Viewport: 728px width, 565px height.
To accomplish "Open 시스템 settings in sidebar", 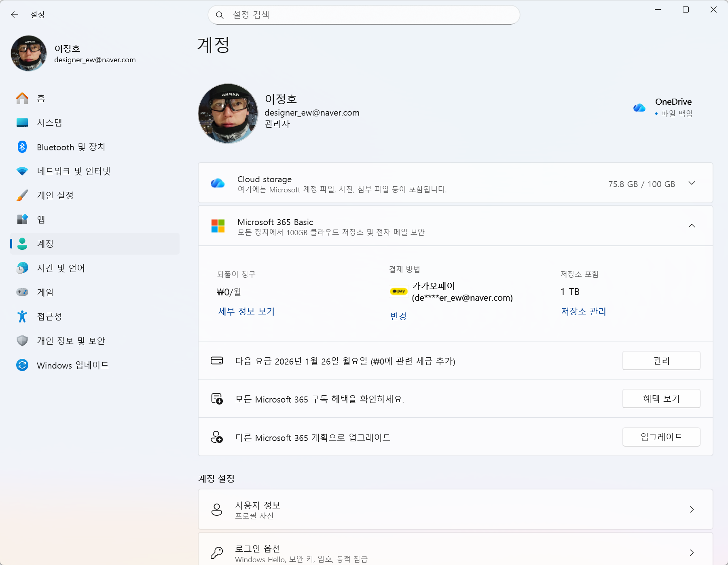I will click(95, 122).
